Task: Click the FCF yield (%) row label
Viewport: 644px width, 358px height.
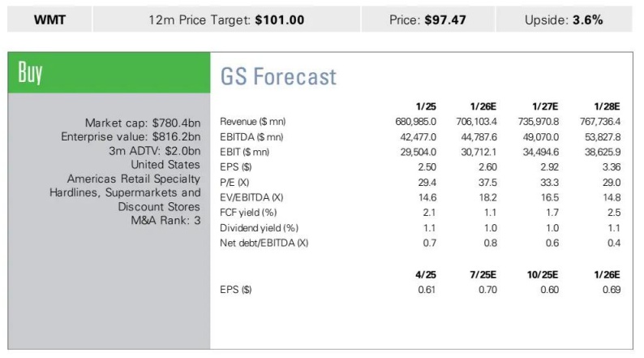Action: click(x=244, y=213)
